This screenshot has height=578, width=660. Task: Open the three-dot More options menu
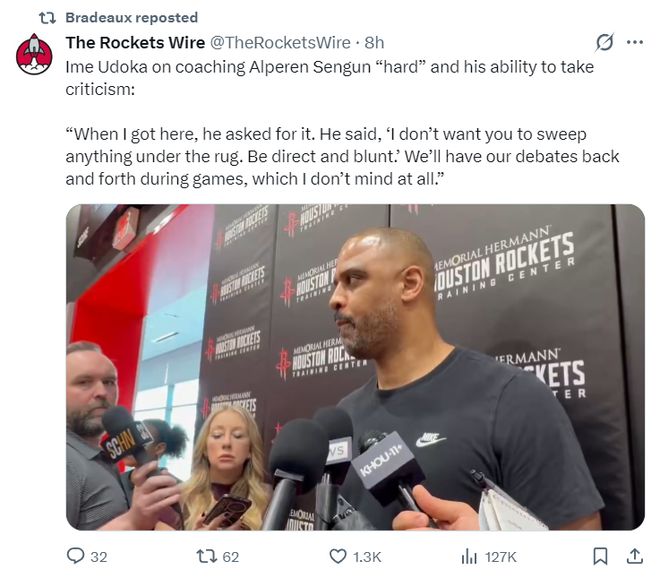click(634, 43)
